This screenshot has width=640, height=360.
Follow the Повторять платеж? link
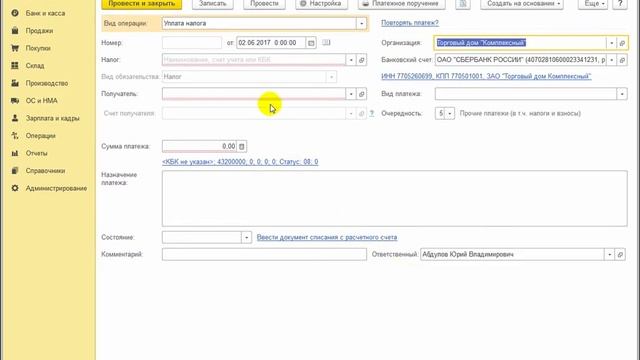pos(410,23)
